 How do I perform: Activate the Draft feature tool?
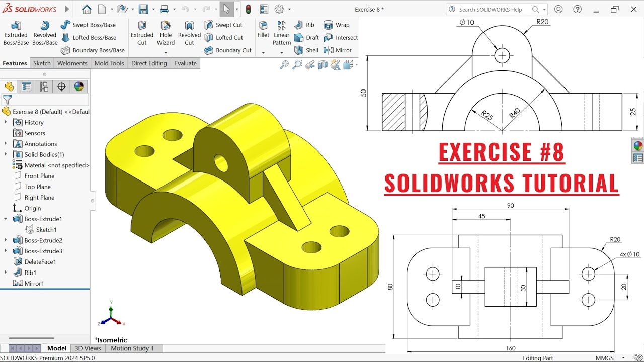coord(306,38)
